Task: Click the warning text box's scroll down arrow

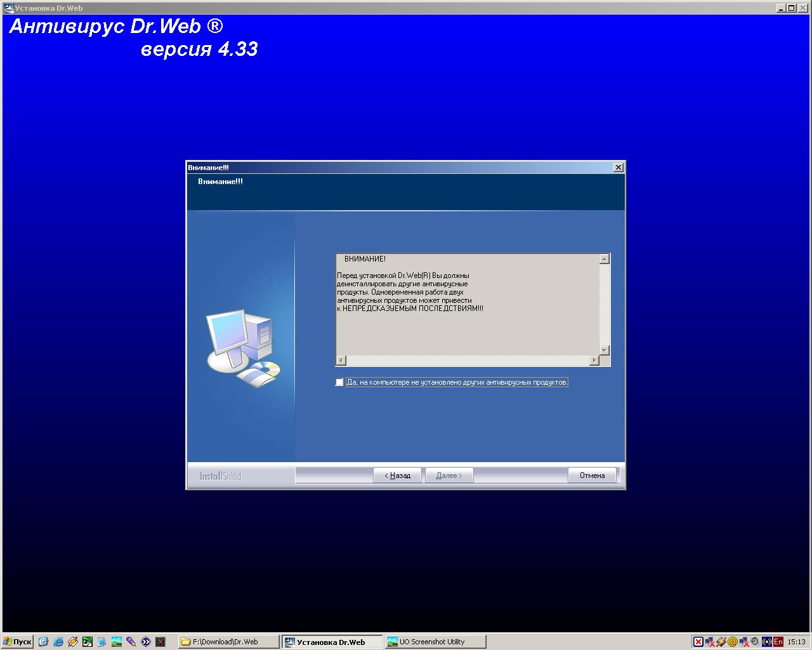Action: click(x=605, y=350)
